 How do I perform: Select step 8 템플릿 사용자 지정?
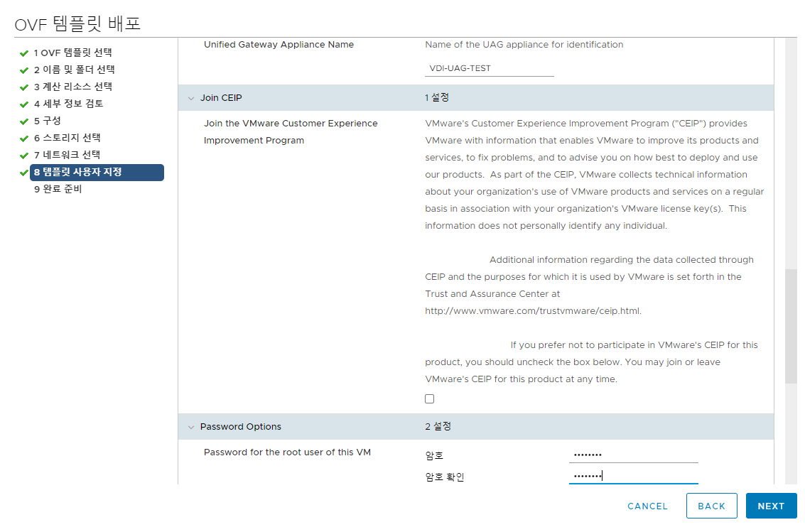coord(97,173)
